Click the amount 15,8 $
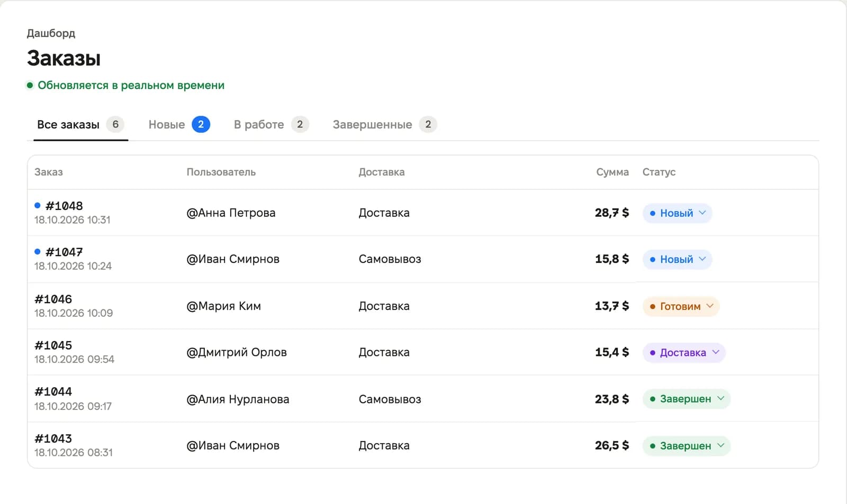 coord(612,259)
